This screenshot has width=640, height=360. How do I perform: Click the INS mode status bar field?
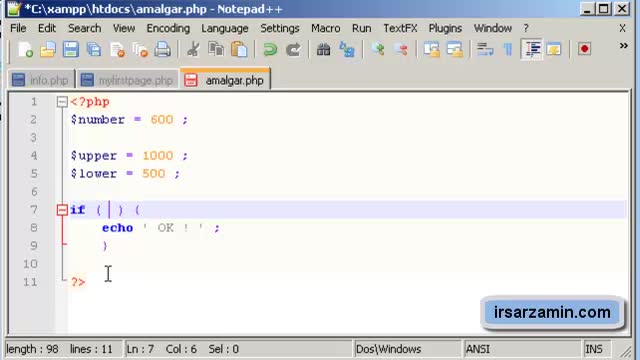click(594, 349)
